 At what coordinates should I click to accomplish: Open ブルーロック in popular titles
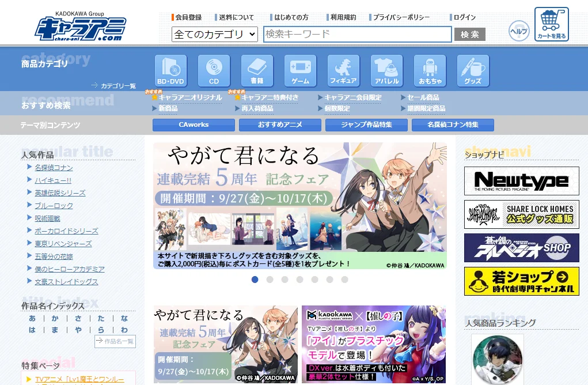point(54,206)
